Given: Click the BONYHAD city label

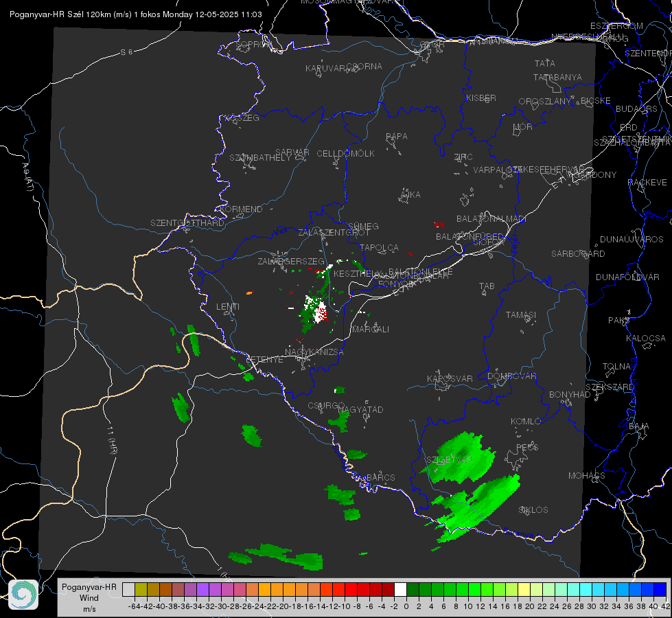Looking at the screenshot, I should pos(570,395).
